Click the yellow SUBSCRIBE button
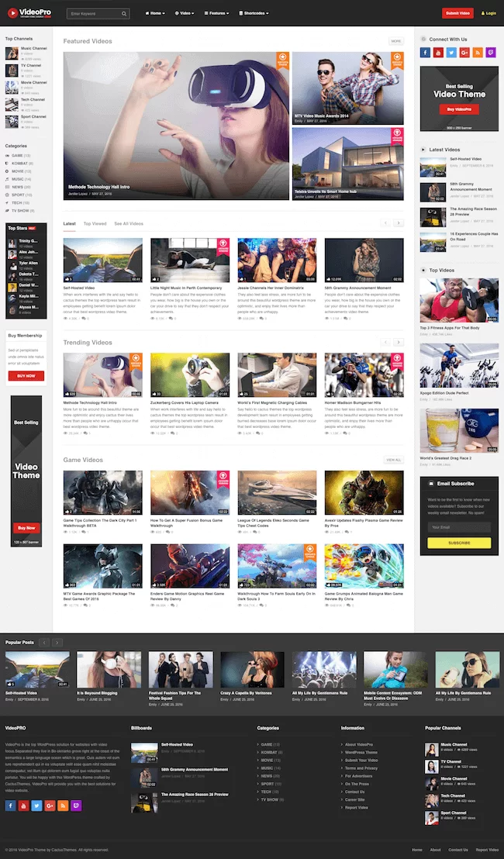 click(459, 543)
